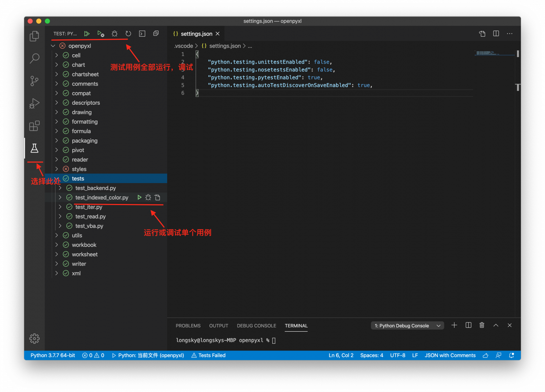Click Tests Failed in status bar
The image size is (545, 392).
pos(208,355)
